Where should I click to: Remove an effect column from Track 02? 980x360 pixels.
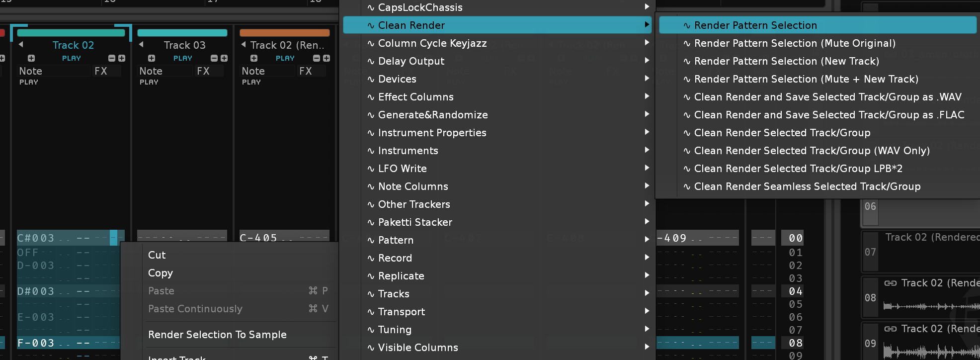[112, 58]
